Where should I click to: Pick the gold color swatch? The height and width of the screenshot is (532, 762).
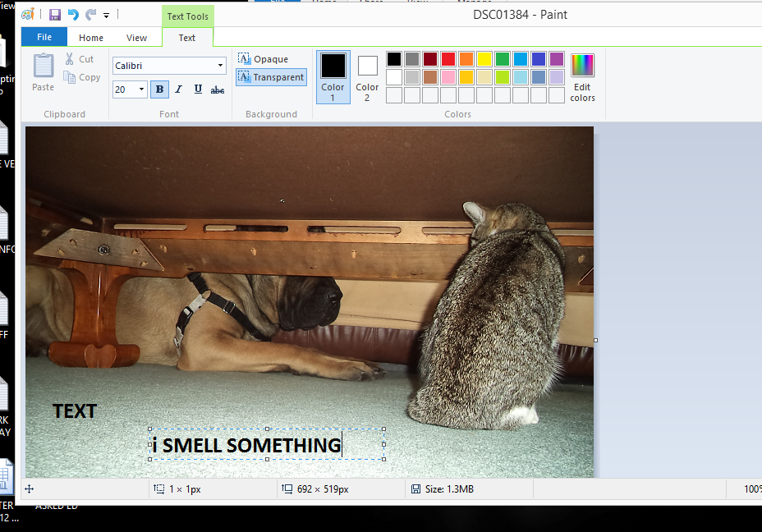point(466,77)
